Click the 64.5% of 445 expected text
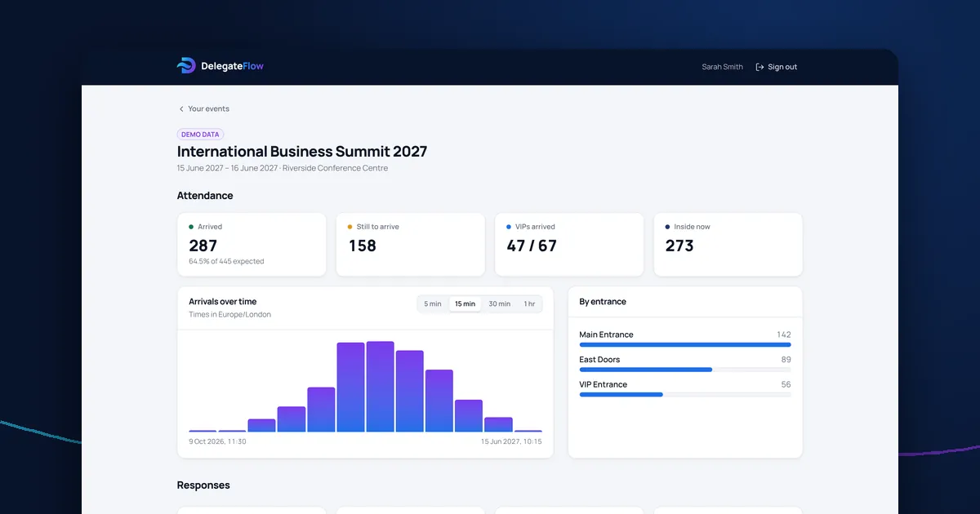980x514 pixels. click(x=226, y=262)
